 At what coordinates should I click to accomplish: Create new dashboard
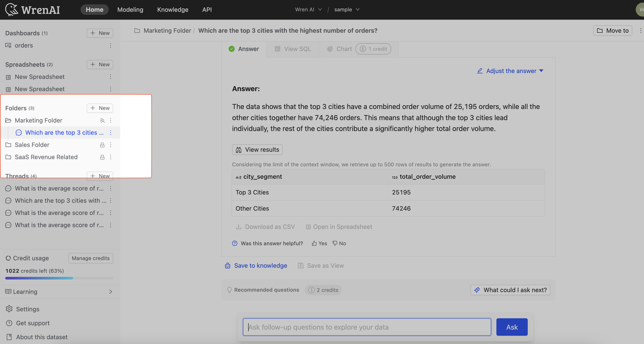(x=100, y=33)
